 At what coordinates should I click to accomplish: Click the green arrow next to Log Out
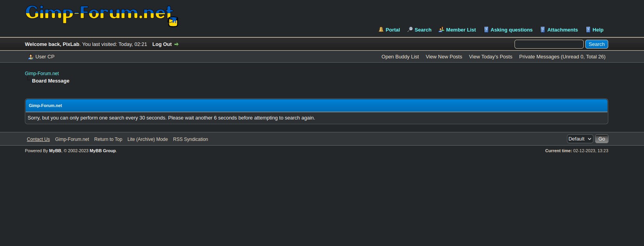click(176, 44)
